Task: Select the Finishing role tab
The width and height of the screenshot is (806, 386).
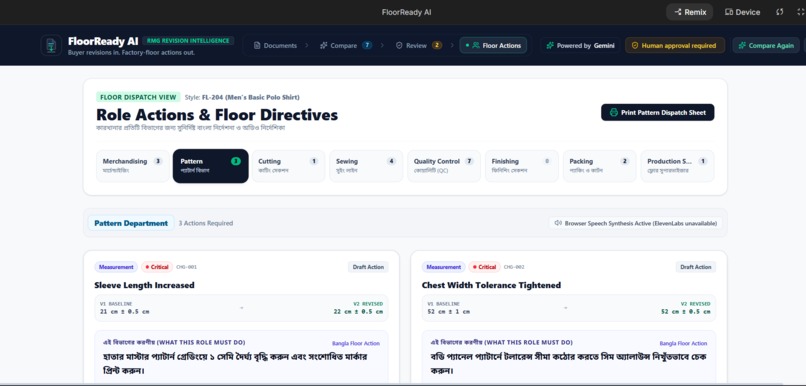Action: tap(522, 166)
